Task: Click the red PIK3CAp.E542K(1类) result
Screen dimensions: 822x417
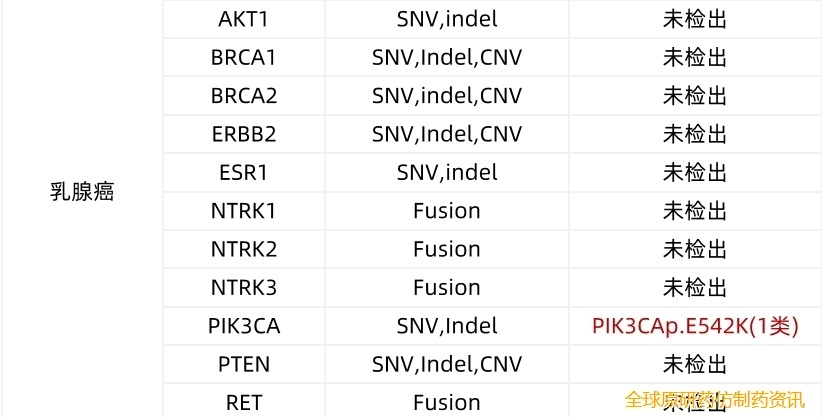Action: coord(695,326)
